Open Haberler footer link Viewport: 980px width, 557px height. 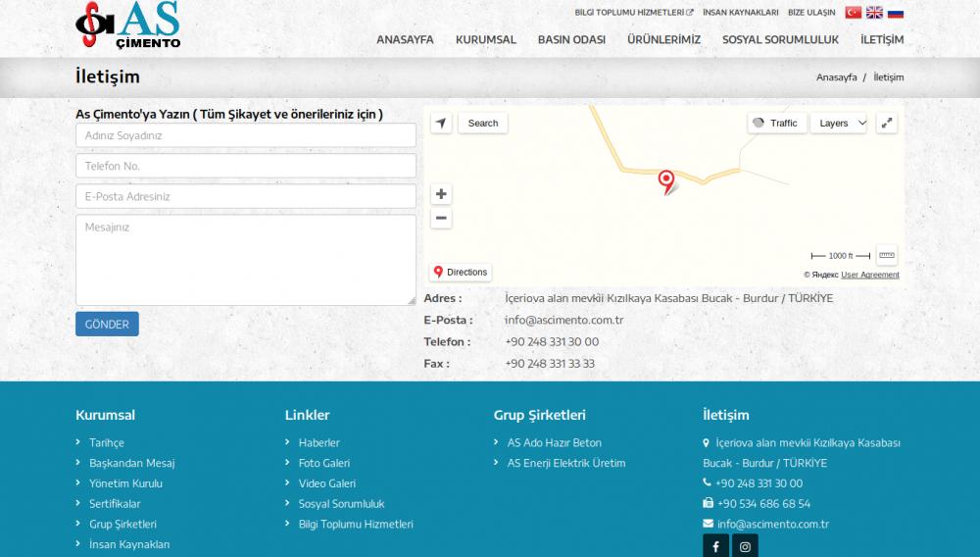tap(318, 442)
